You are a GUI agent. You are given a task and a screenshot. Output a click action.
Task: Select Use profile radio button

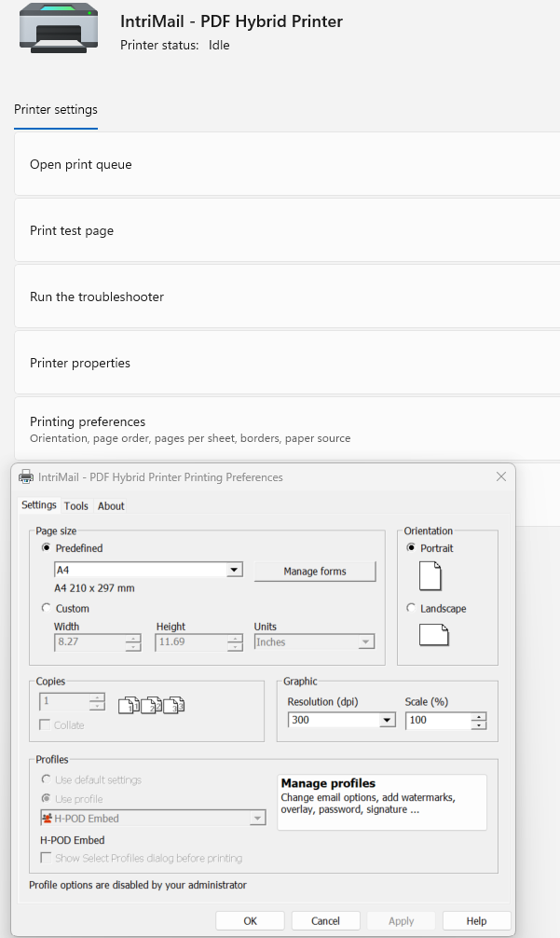[x=46, y=798]
